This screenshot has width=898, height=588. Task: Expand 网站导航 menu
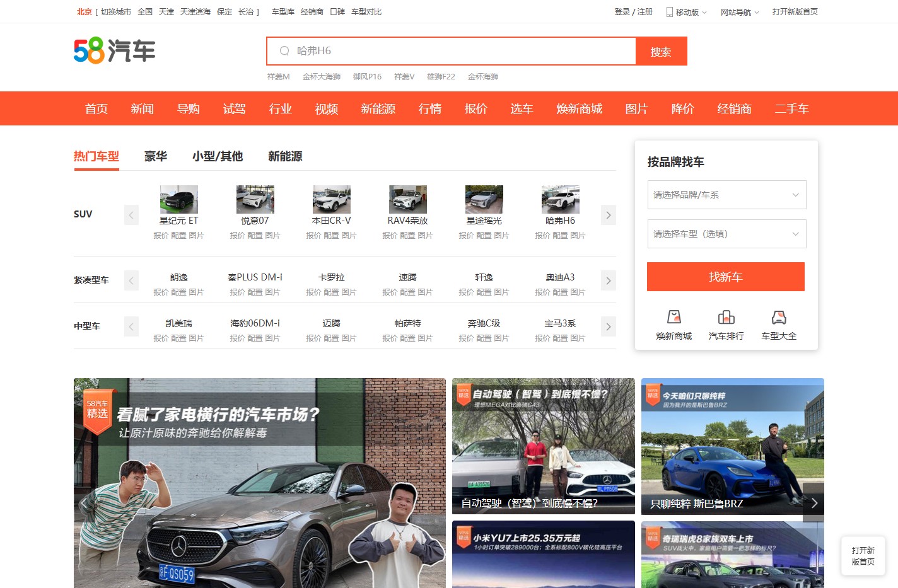coord(740,12)
